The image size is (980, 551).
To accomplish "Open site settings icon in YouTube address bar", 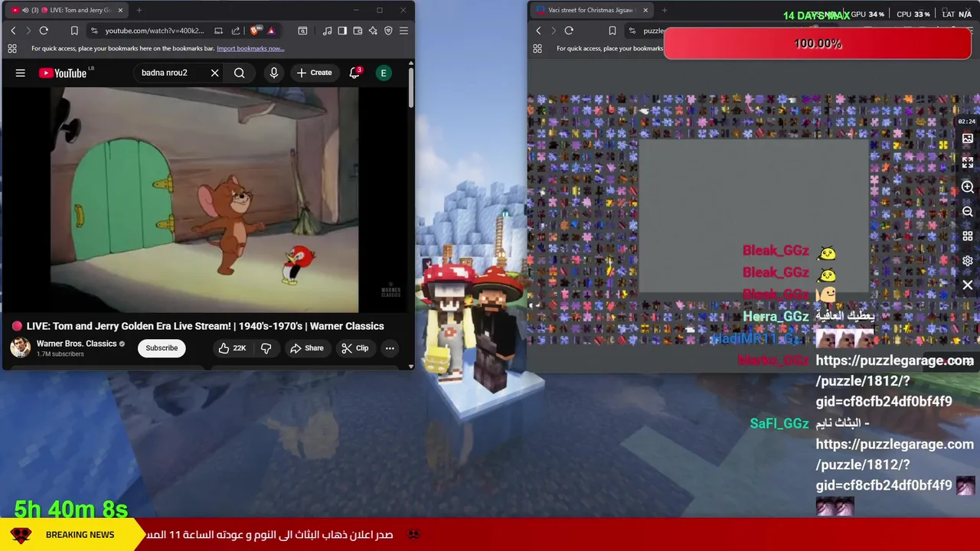I will (94, 31).
